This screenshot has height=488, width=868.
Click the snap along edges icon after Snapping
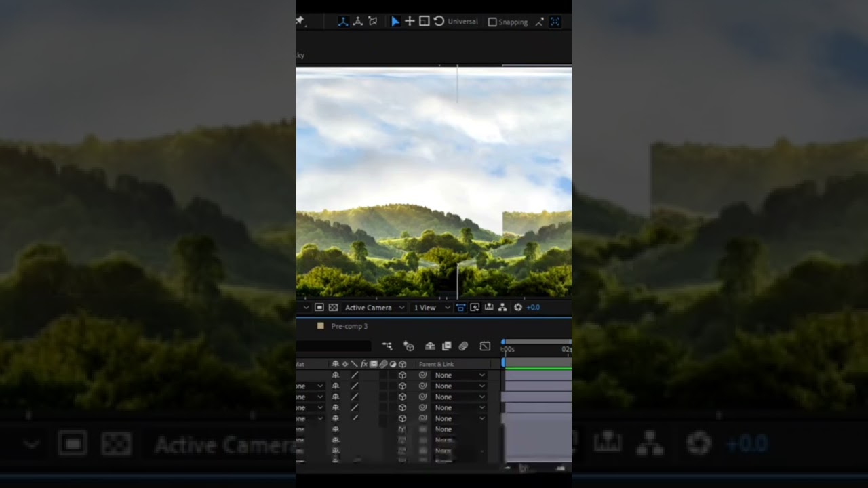539,22
